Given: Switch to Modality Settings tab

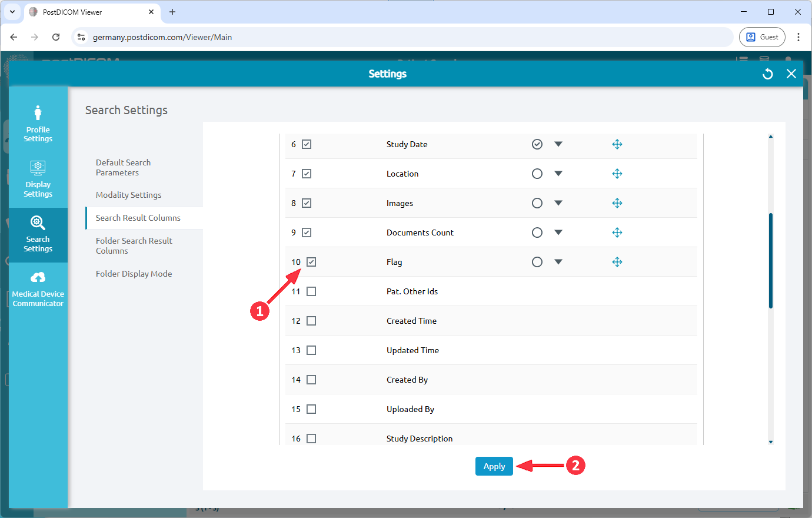Looking at the screenshot, I should [x=128, y=195].
